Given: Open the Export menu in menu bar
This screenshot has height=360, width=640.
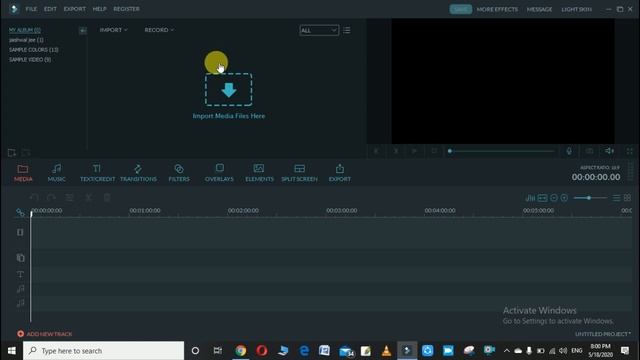Looking at the screenshot, I should (x=75, y=9).
